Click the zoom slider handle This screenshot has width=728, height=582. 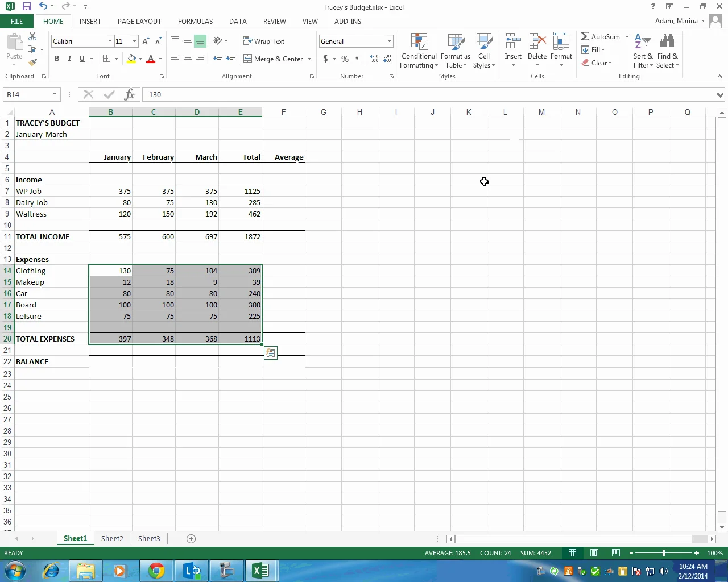click(x=663, y=553)
